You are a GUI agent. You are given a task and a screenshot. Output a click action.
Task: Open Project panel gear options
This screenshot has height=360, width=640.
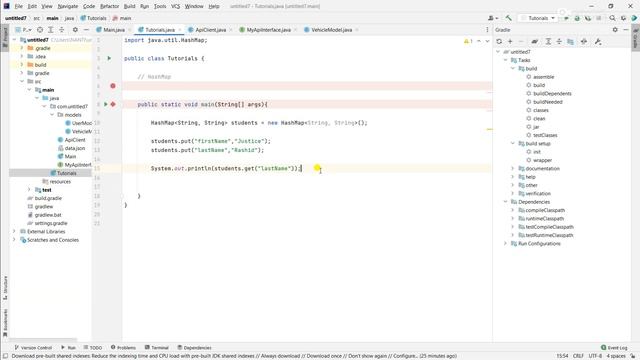pyautogui.click(x=75, y=30)
